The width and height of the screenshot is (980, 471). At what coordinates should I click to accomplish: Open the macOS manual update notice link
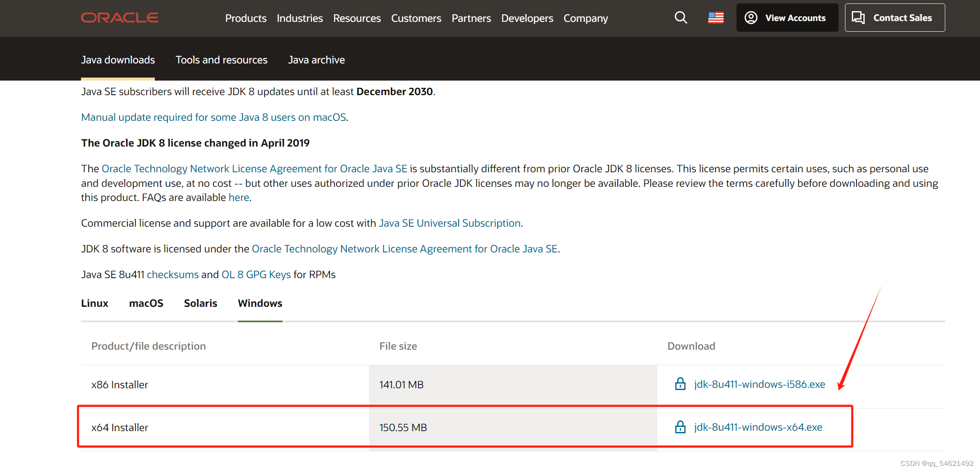(x=213, y=117)
